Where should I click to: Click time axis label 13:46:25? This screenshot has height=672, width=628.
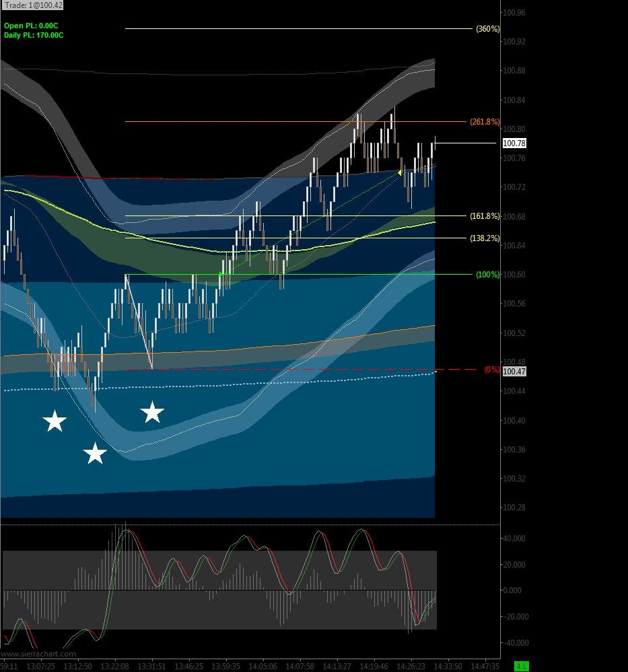point(189,667)
